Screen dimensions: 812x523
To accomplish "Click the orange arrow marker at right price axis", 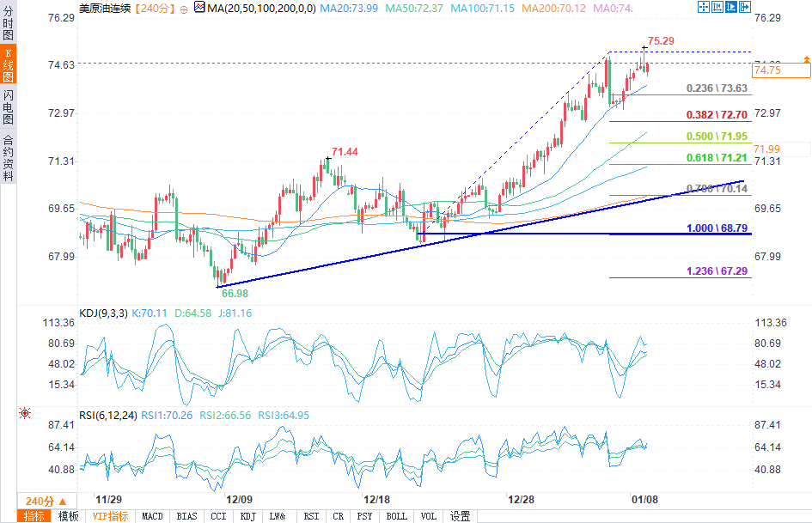I will pyautogui.click(x=806, y=58).
